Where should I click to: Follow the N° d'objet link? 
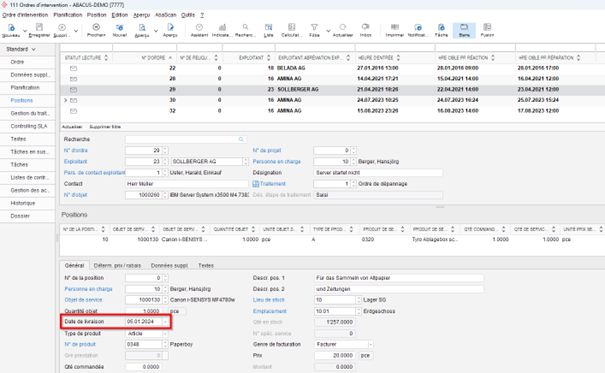tap(76, 195)
